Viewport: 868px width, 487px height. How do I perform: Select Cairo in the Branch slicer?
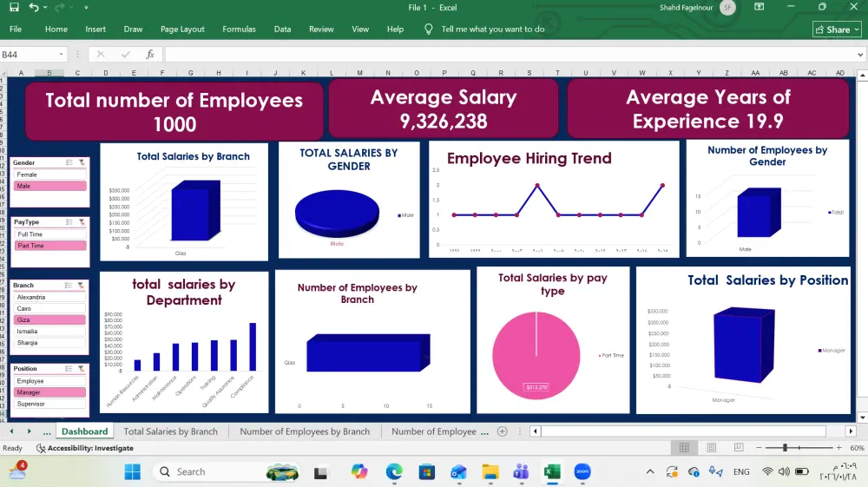pos(49,308)
